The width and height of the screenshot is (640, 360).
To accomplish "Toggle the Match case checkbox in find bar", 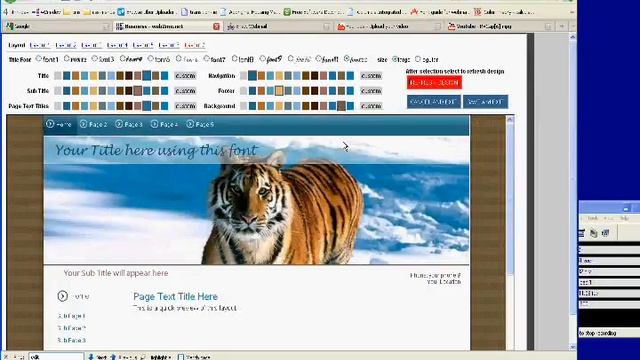I will [x=181, y=357].
